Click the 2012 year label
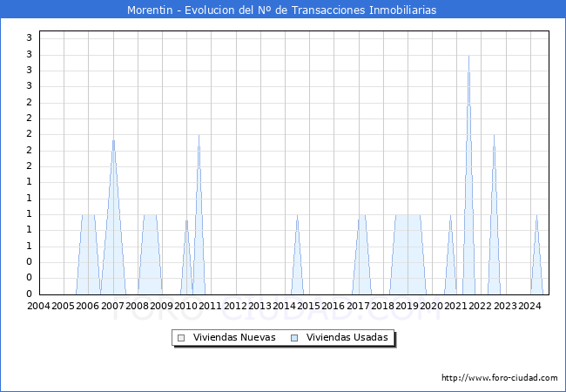566x392 pixels. pos(235,306)
